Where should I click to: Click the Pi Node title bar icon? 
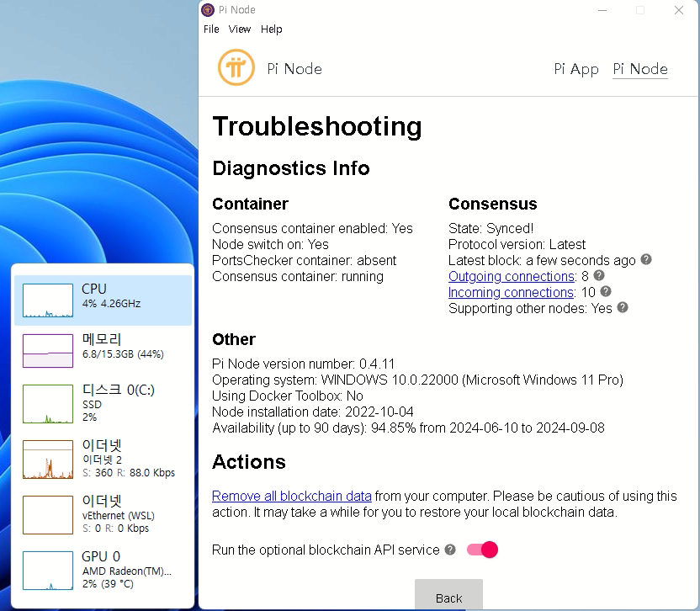pyautogui.click(x=208, y=10)
